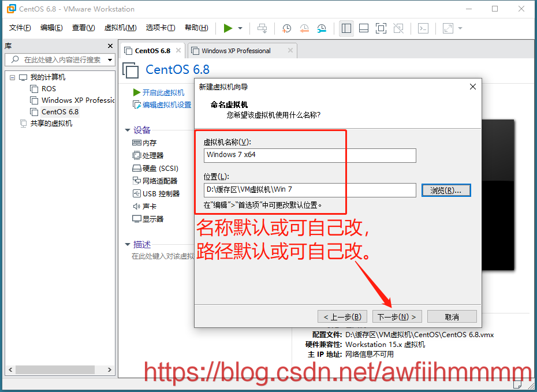Viewport: 537px width, 392px height.
Task: Select 共享的虚拟机 in library tree
Action: [51, 123]
